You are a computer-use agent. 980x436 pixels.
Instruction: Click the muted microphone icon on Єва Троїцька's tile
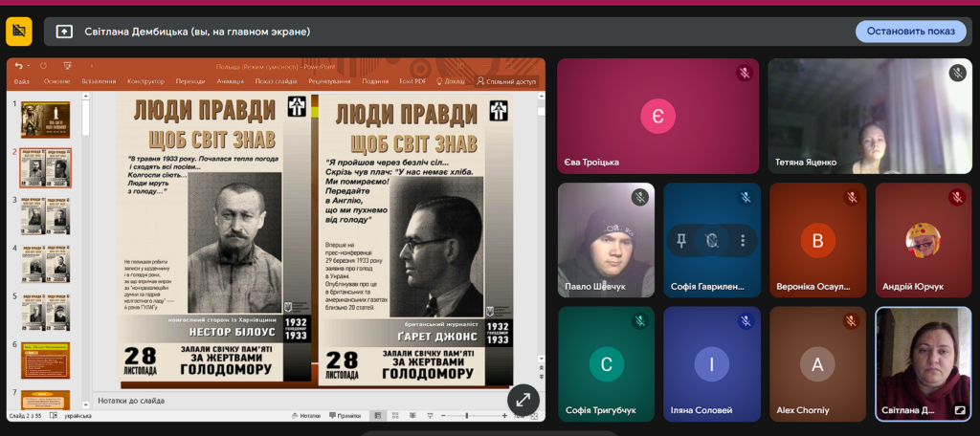745,73
